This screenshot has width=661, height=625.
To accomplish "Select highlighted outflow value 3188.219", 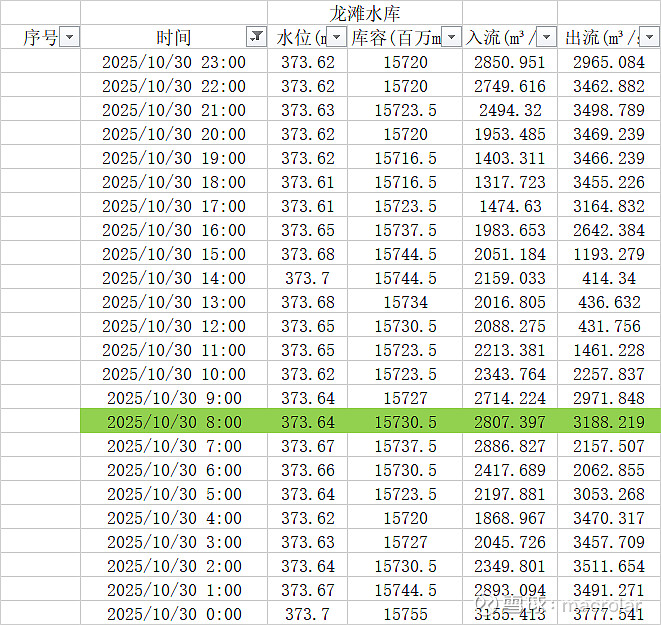I will (x=609, y=422).
